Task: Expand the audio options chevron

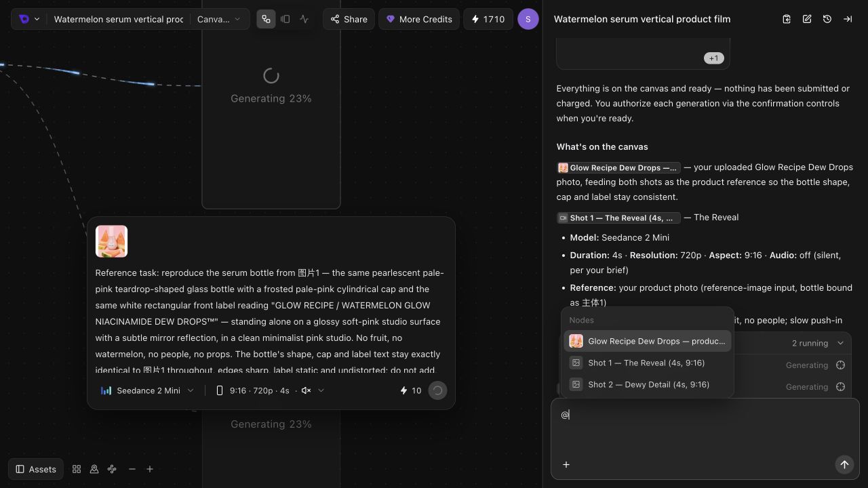Action: point(321,390)
